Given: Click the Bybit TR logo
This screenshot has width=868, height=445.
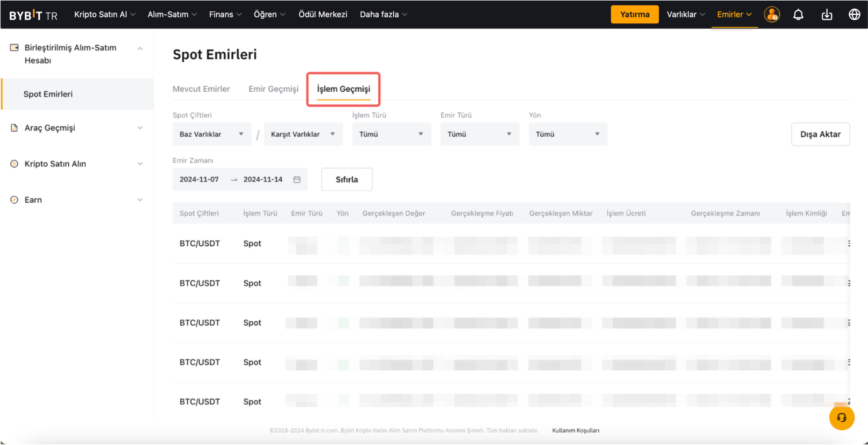Looking at the screenshot, I should pyautogui.click(x=33, y=15).
